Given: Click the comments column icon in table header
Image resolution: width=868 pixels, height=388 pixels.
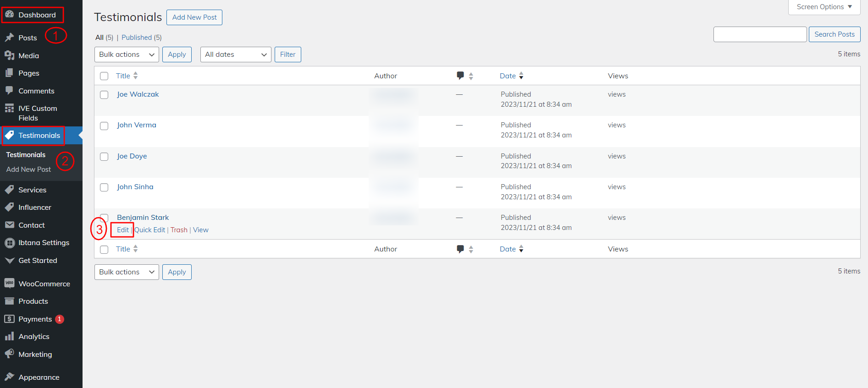Looking at the screenshot, I should click(x=460, y=76).
